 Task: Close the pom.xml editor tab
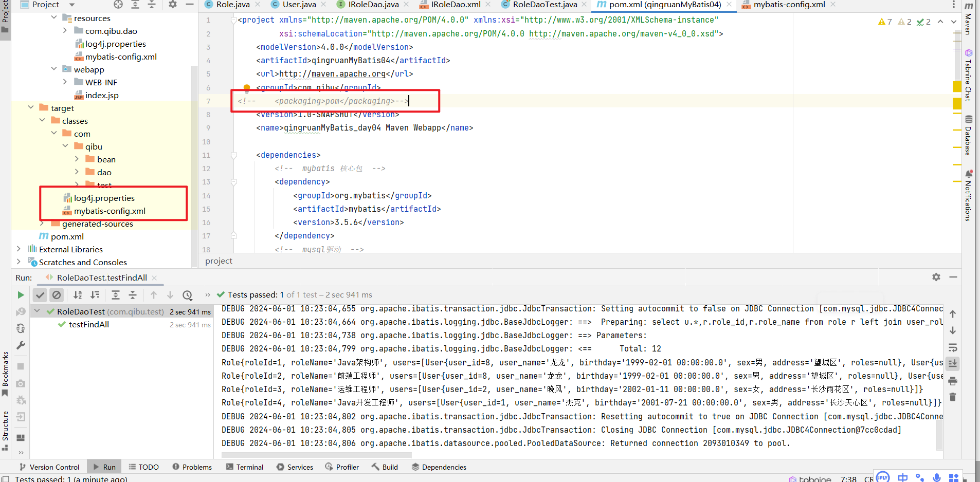point(729,5)
